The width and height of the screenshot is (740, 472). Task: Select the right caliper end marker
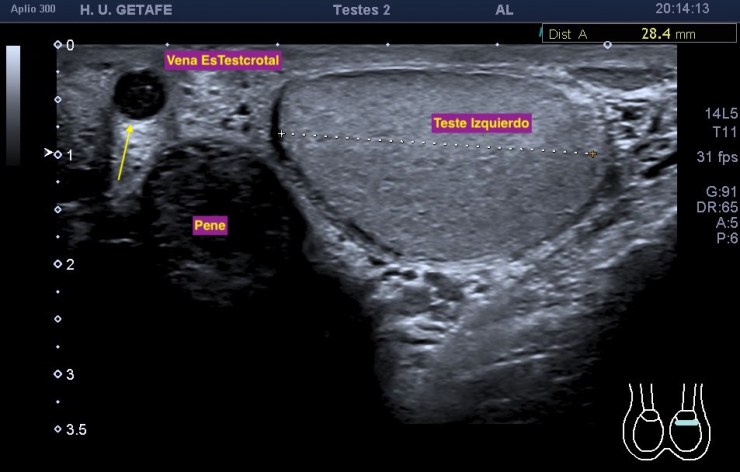593,154
